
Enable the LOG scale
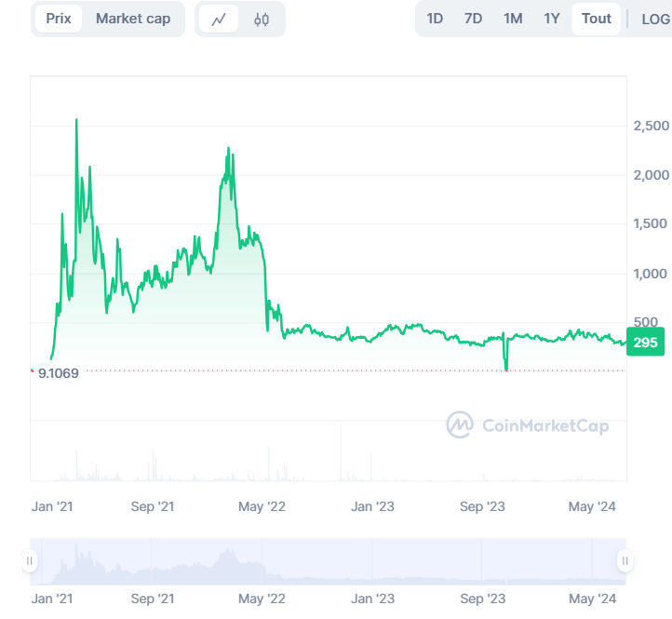pyautogui.click(x=654, y=19)
